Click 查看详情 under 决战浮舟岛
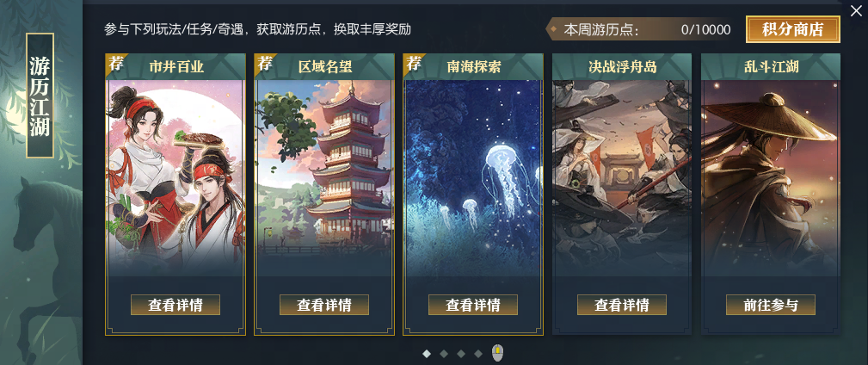868x365 pixels. 622,305
